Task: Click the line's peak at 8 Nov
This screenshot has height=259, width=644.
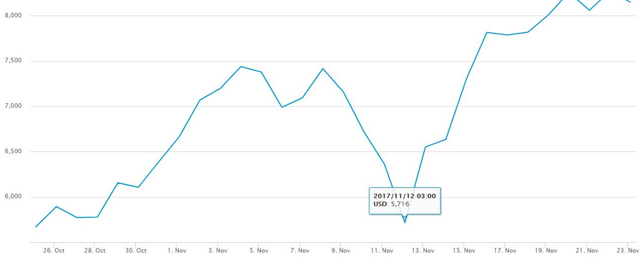Action: [x=323, y=69]
